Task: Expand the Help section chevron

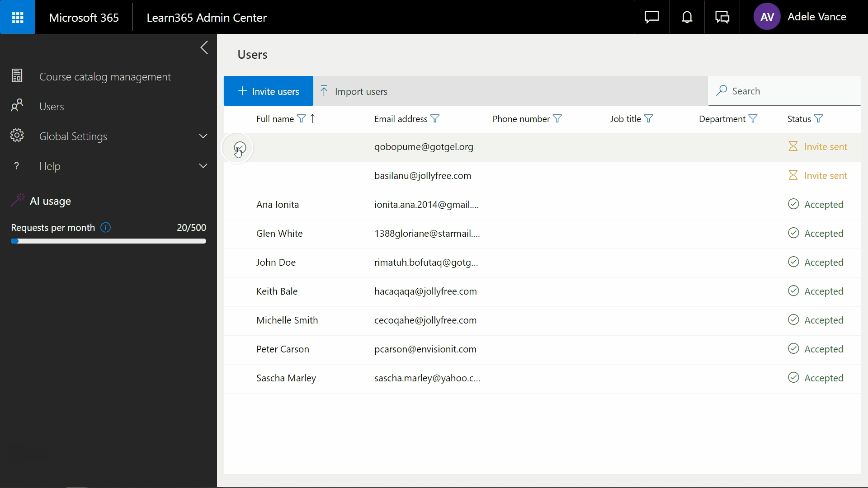Action: click(203, 166)
